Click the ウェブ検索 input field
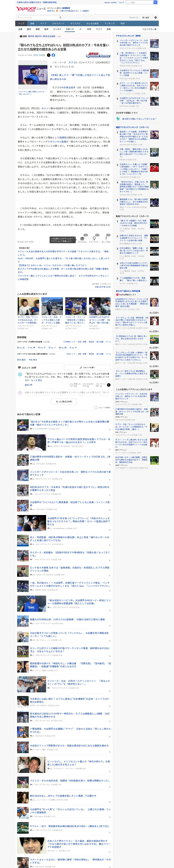Viewport: 174px width, 868px height. pyautogui.click(x=139, y=2)
